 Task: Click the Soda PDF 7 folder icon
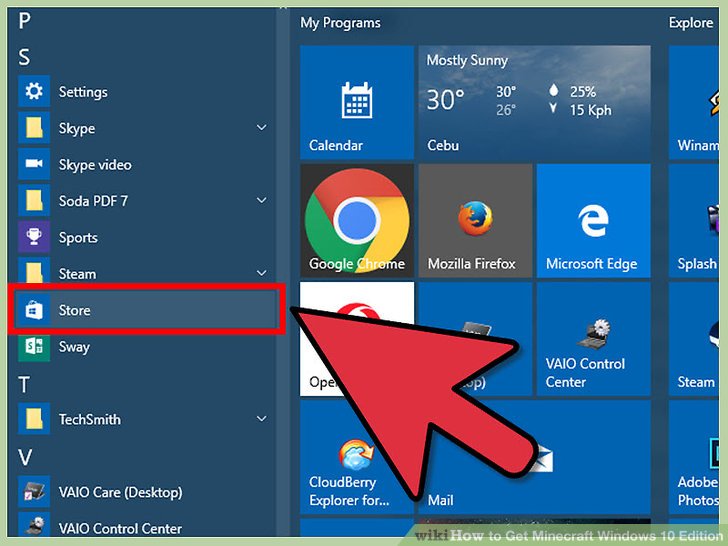tap(34, 201)
